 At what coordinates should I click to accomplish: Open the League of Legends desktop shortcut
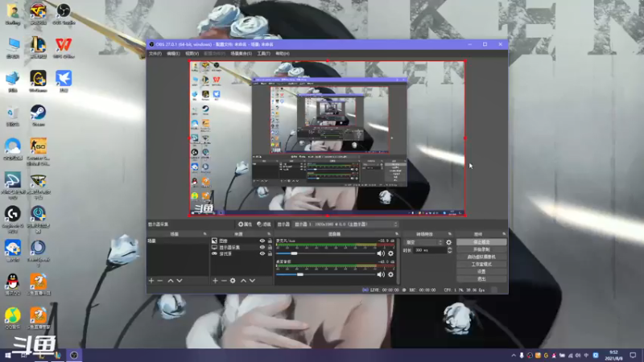pos(38,47)
